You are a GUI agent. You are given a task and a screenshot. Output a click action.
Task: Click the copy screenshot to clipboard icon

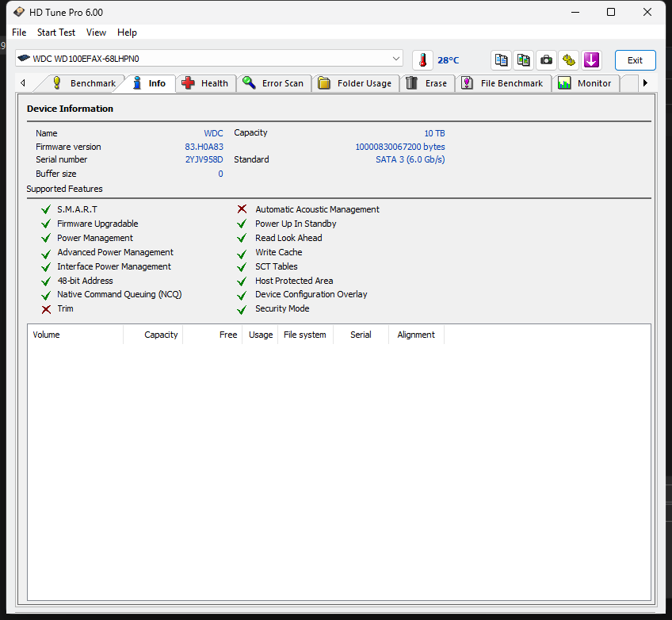point(523,60)
